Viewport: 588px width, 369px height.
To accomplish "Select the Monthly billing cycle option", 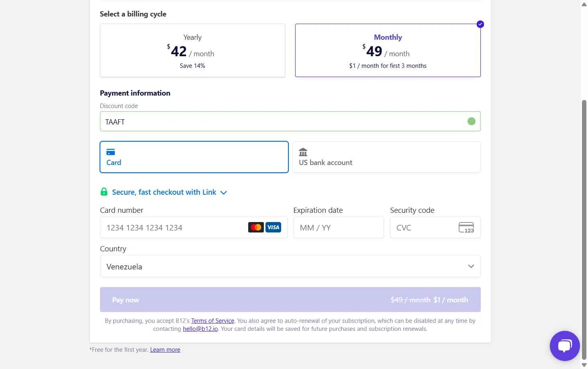I will click(x=388, y=50).
